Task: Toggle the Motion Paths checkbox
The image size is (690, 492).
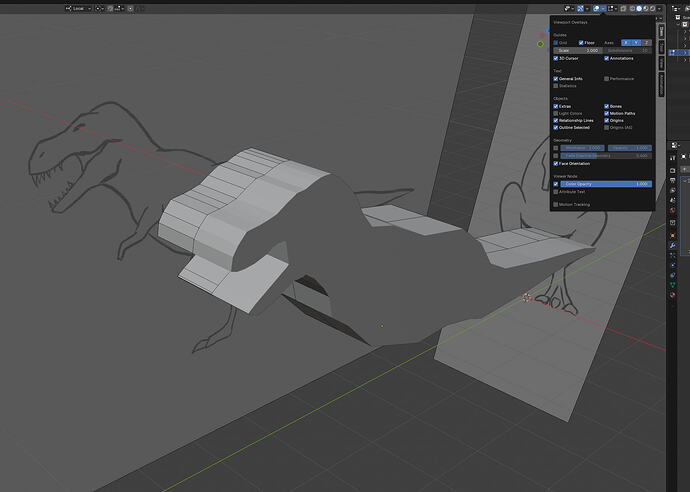Action: click(606, 114)
